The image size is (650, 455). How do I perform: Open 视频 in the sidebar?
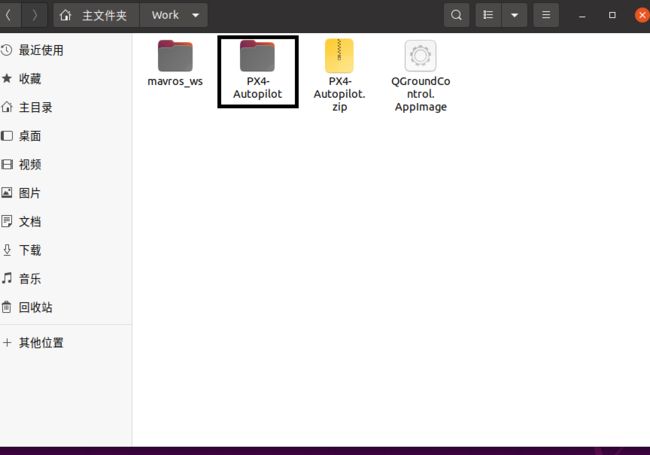pyautogui.click(x=65, y=165)
